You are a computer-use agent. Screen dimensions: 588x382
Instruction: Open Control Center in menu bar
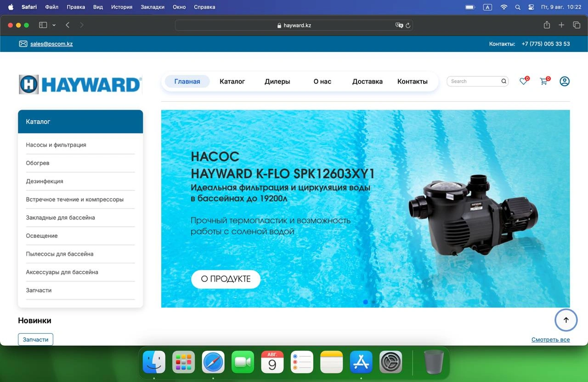tap(531, 7)
